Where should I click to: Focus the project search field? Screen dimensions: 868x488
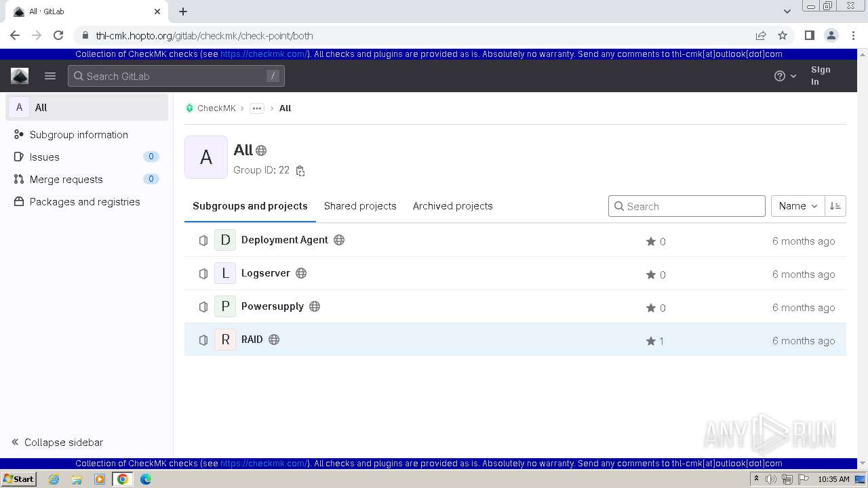point(687,206)
